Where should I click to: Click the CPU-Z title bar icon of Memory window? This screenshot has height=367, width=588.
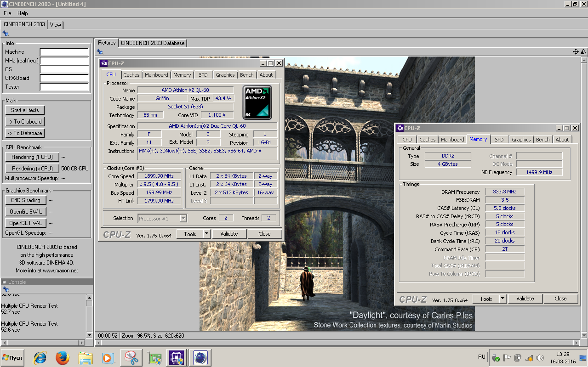pos(400,128)
